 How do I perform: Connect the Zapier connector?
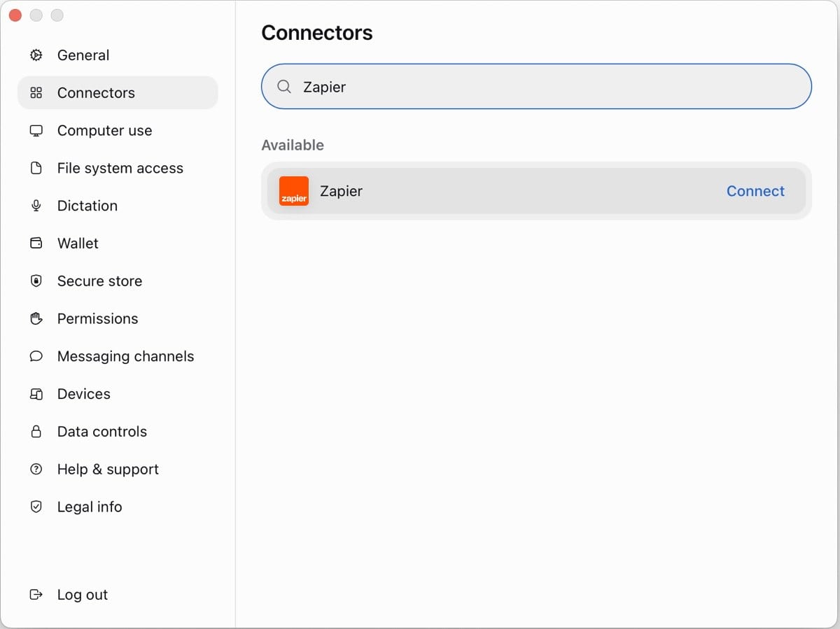(755, 191)
